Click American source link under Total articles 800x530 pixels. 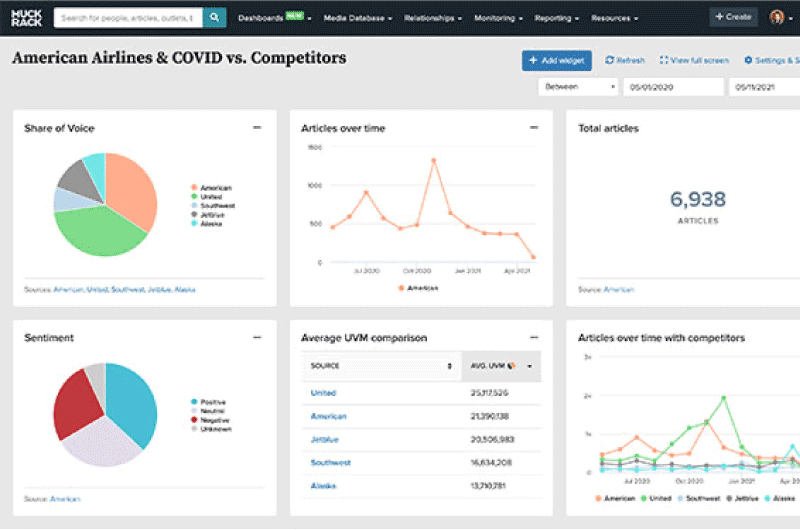click(619, 289)
